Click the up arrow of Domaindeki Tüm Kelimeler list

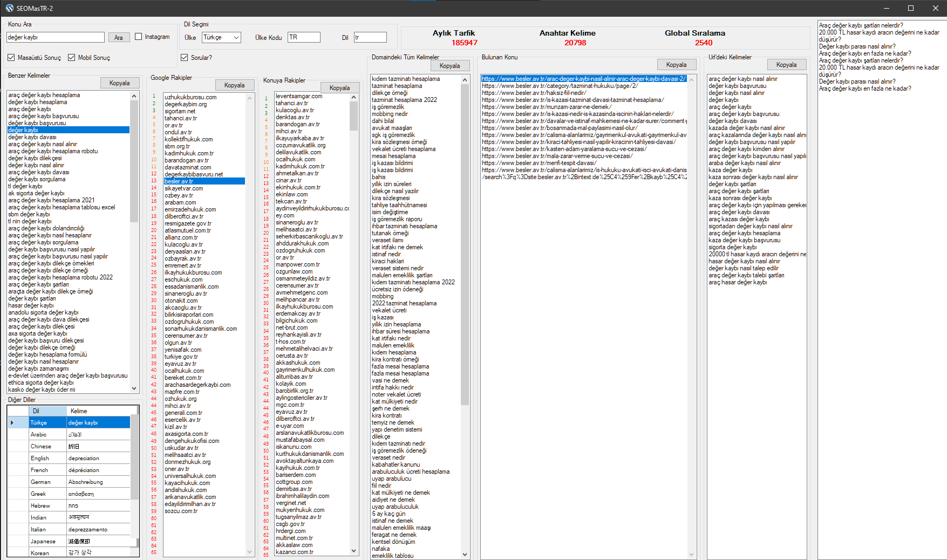(x=465, y=80)
